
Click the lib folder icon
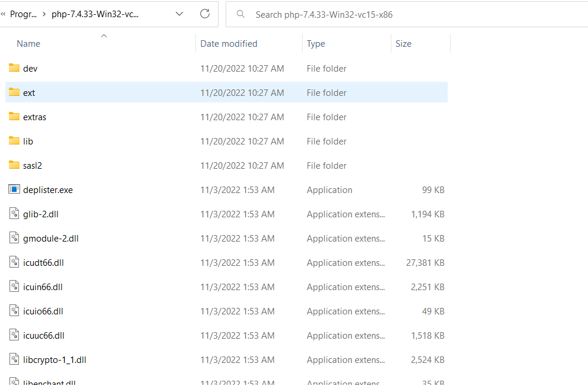[14, 141]
